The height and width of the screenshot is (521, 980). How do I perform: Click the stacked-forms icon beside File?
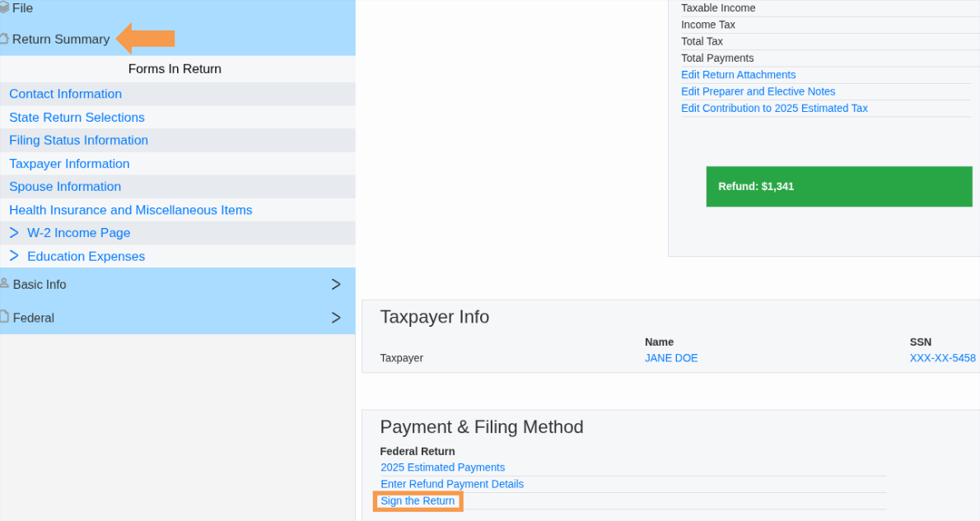pos(4,7)
